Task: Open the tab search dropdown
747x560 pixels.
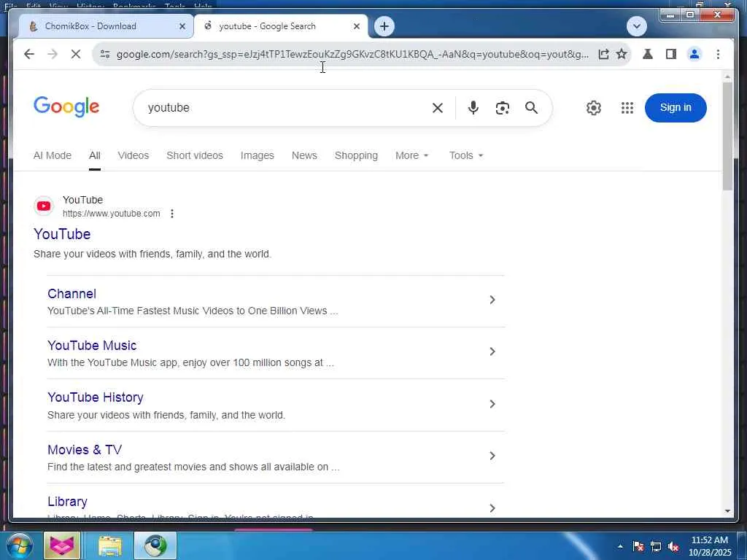Action: [636, 26]
